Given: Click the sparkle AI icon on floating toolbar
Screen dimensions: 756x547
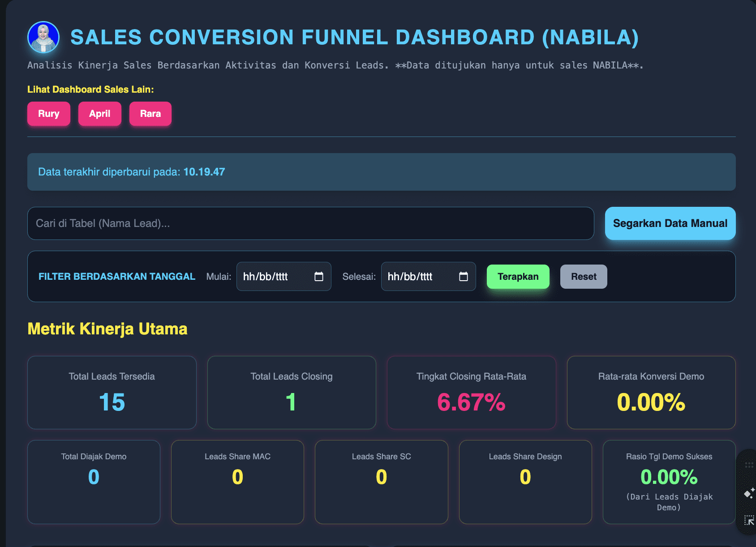Looking at the screenshot, I should pos(749,493).
